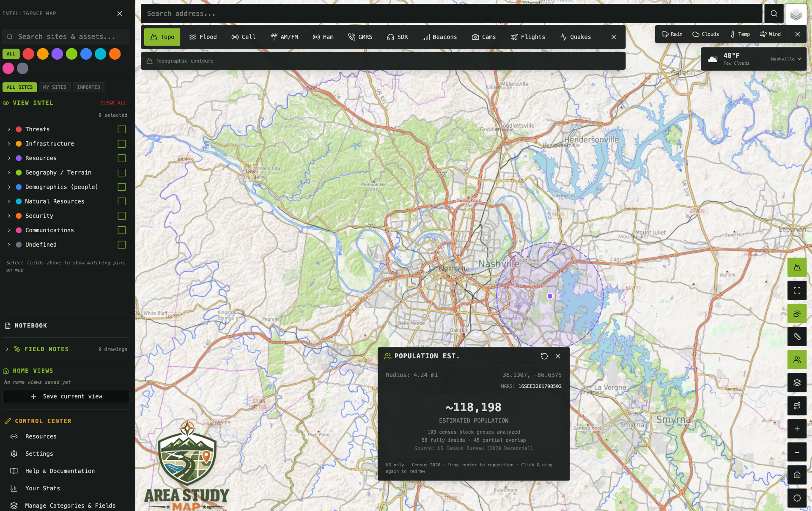Expand Demographics (people) category
Screen dimensions: 812x511
9,187
